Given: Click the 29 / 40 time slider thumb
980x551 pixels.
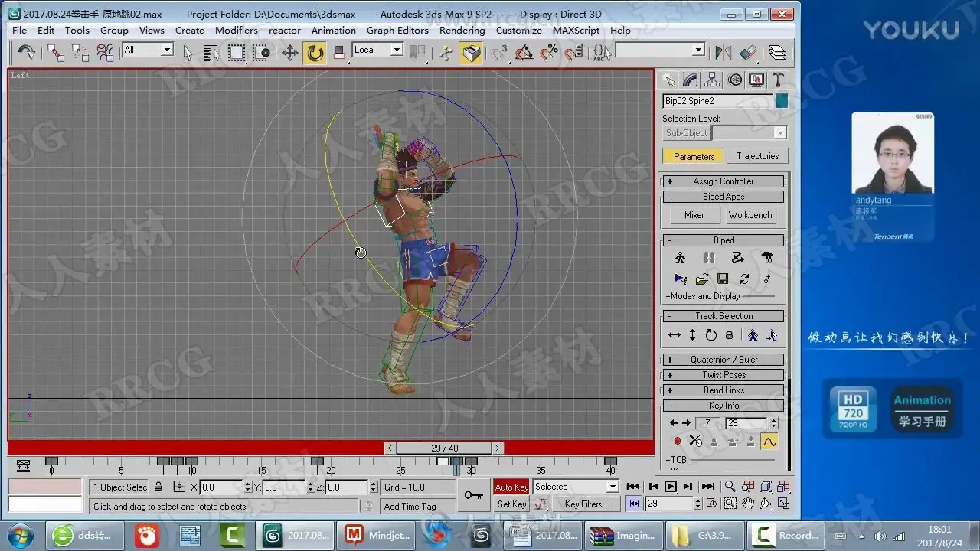Looking at the screenshot, I should (x=444, y=448).
